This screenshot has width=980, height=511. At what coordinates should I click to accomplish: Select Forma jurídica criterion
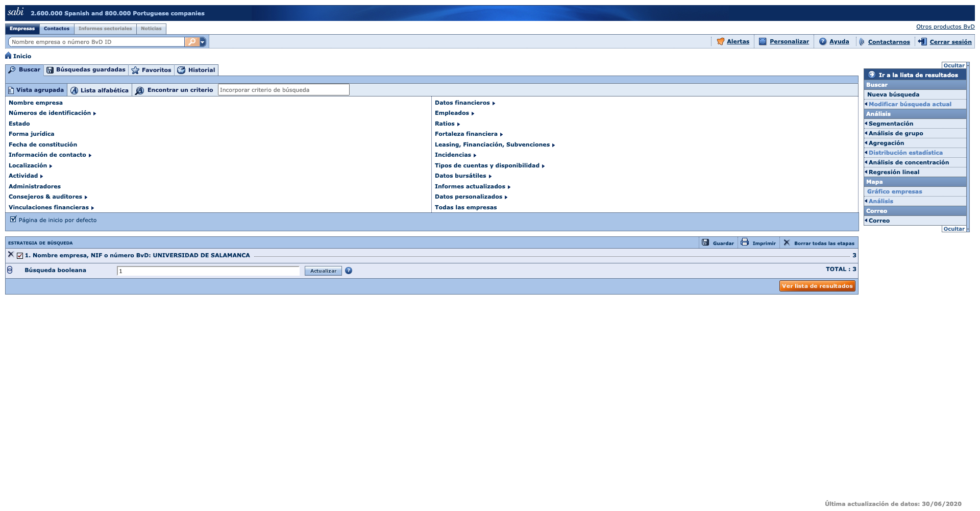[x=31, y=134]
